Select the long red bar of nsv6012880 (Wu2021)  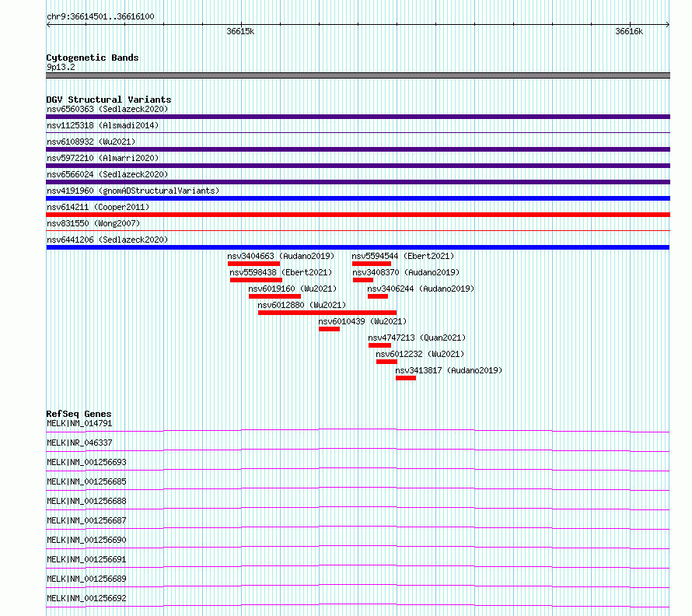[x=327, y=313]
